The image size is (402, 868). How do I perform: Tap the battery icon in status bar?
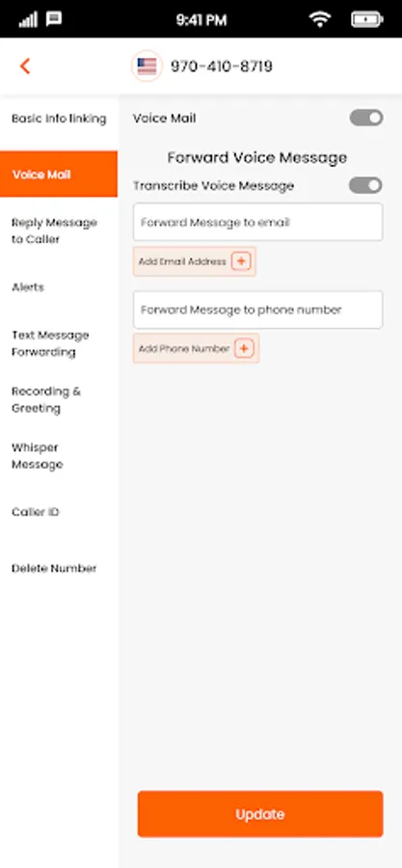366,20
